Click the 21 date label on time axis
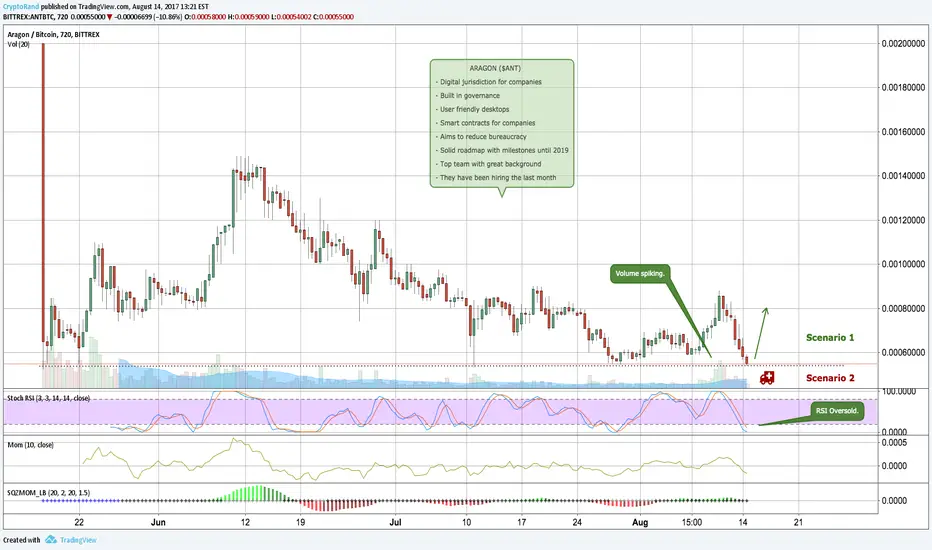Image resolution: width=932 pixels, height=550 pixels. (x=798, y=522)
